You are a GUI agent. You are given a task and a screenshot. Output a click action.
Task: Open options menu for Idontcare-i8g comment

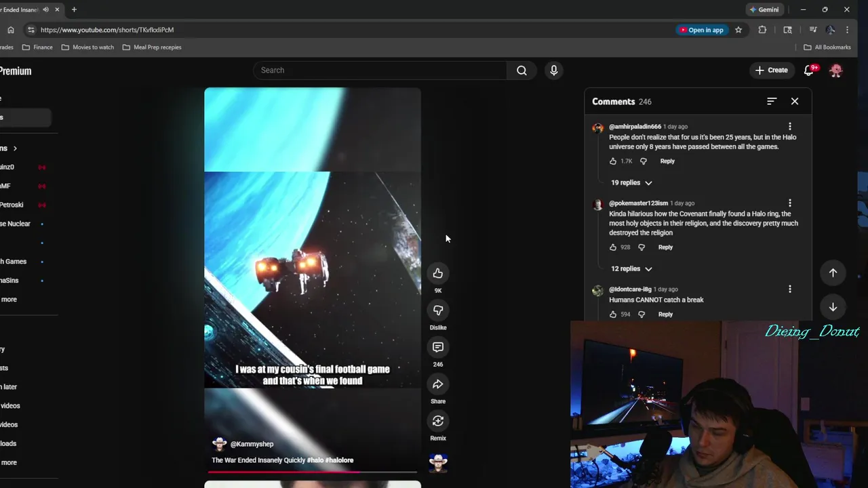point(790,289)
